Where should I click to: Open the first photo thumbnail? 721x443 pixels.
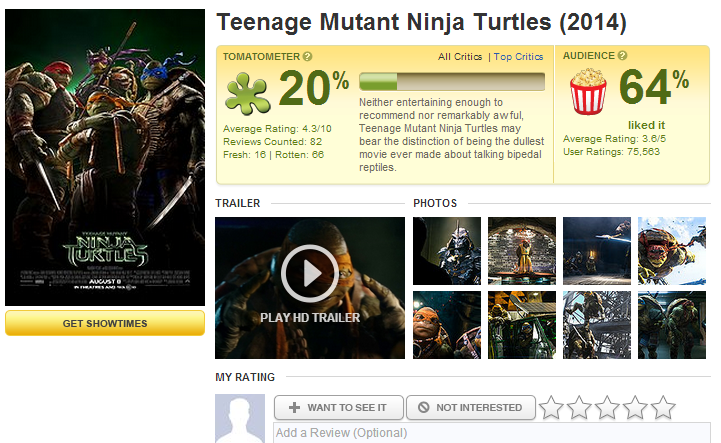pyautogui.click(x=447, y=251)
